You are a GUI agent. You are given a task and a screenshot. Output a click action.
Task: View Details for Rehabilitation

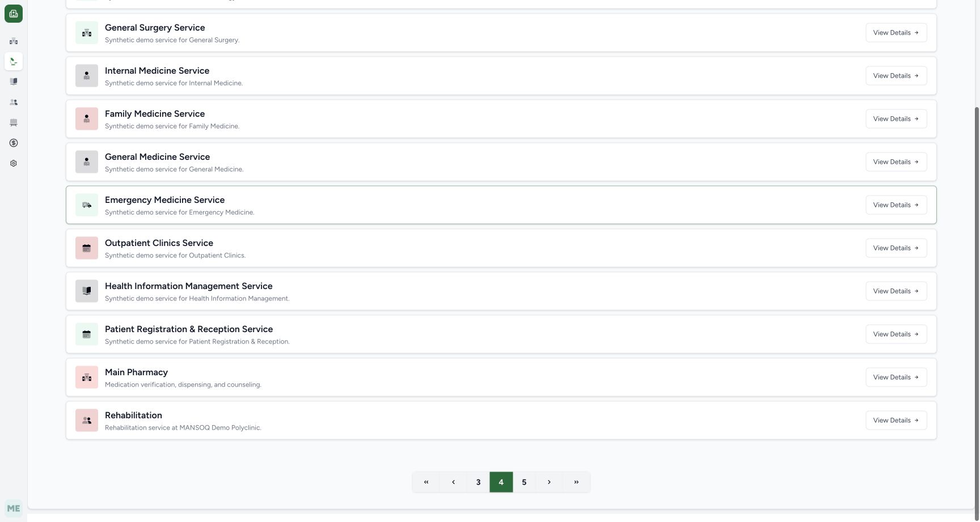[896, 421]
